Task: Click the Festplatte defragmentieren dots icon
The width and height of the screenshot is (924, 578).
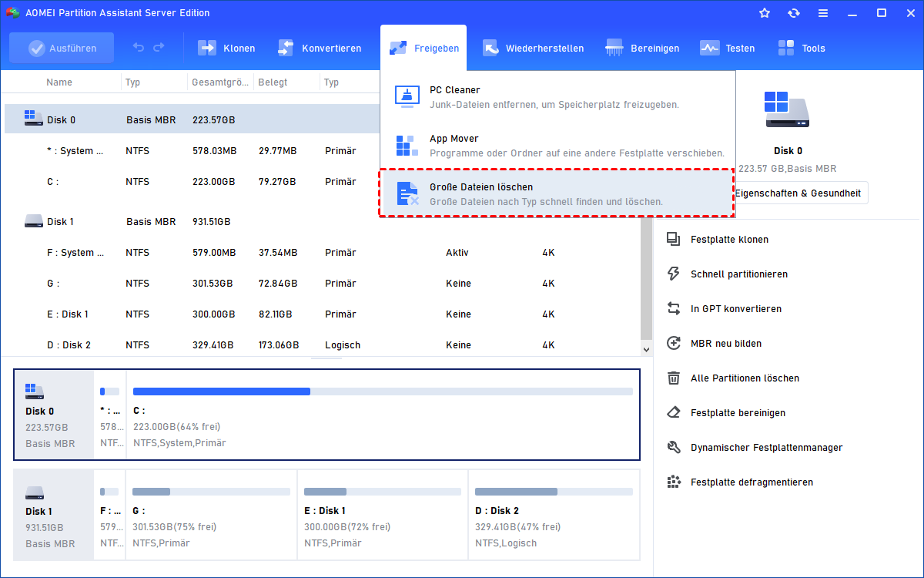Action: click(674, 482)
